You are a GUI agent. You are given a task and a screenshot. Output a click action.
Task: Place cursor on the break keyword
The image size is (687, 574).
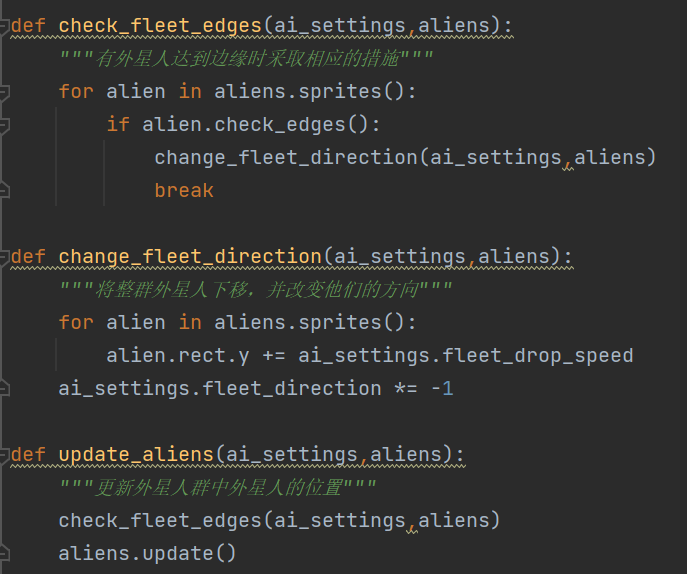coord(184,191)
